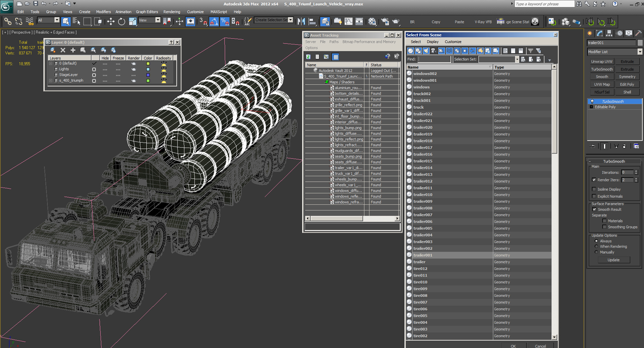
Task: Open the Modifiers menu
Action: pyautogui.click(x=103, y=12)
